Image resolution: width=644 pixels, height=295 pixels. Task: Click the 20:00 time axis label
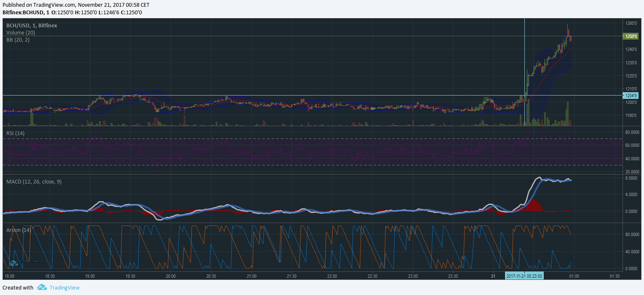[171, 276]
